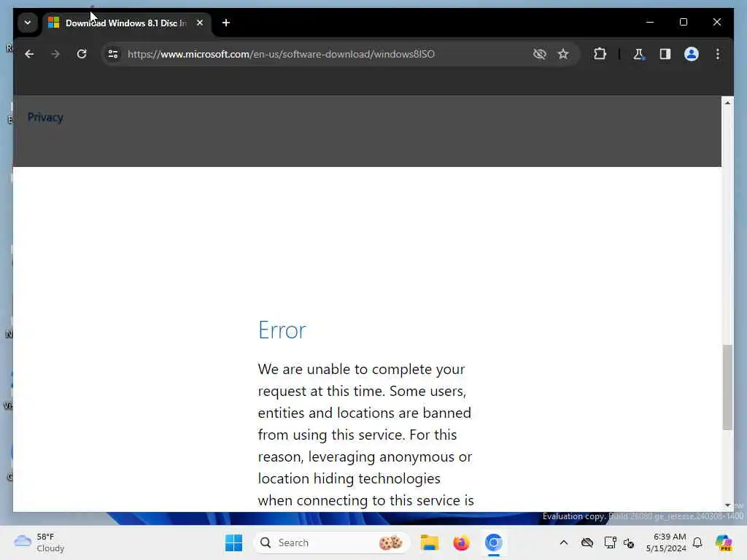Open Chrome Labs flask icon
The height and width of the screenshot is (560, 747).
click(x=638, y=54)
